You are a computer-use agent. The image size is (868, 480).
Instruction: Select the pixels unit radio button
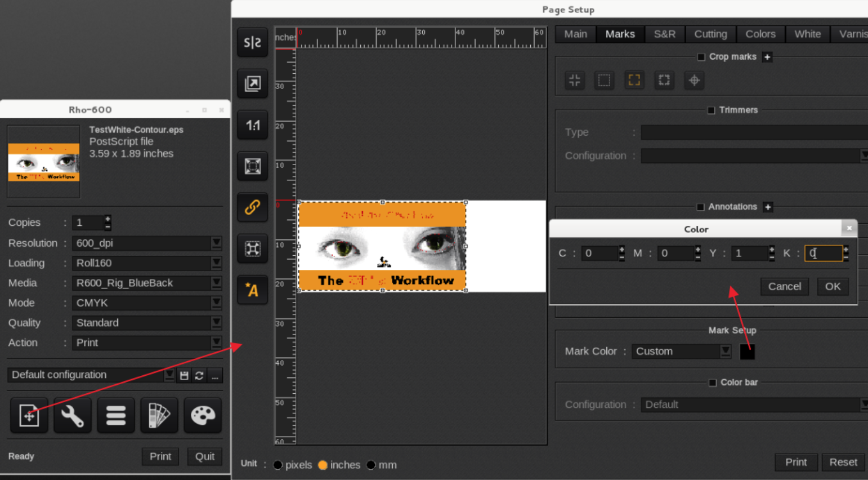point(278,465)
